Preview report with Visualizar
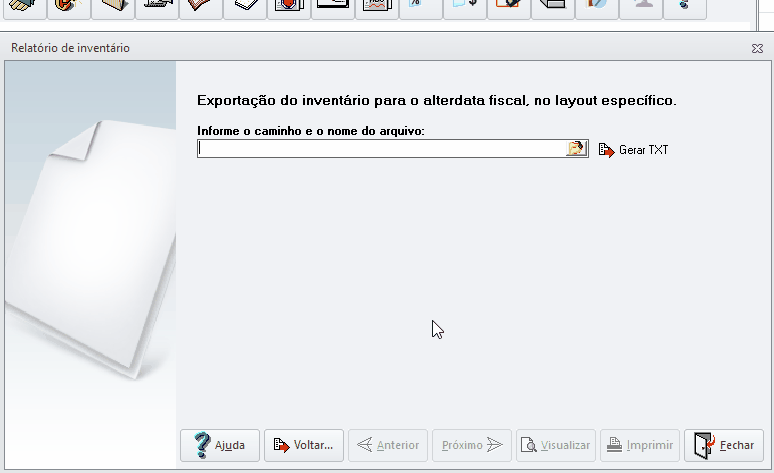The width and height of the screenshot is (774, 473). 556,445
